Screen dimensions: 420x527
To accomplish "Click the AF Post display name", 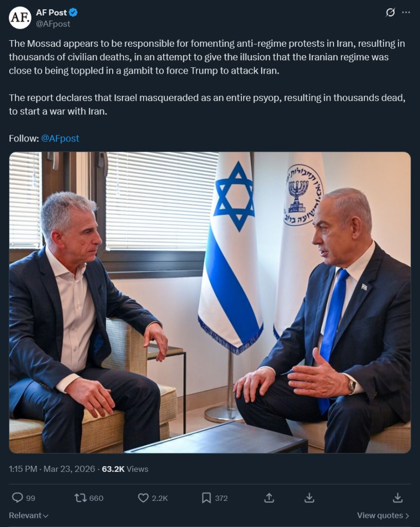I will pyautogui.click(x=51, y=12).
